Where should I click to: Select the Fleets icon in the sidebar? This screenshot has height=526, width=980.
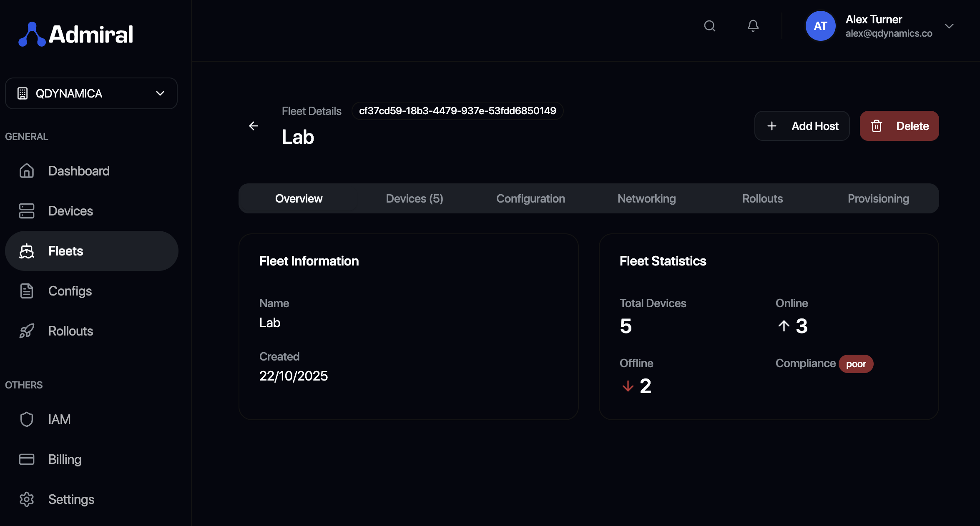coord(27,251)
